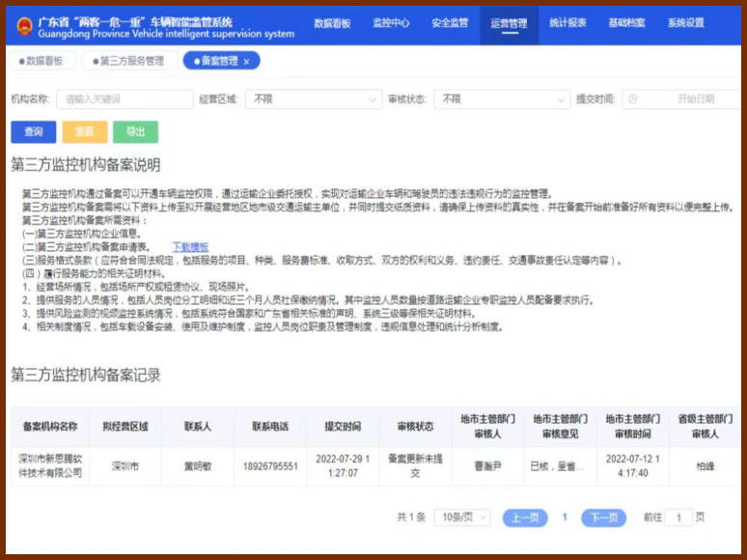The image size is (747, 560).
Task: Click the clock icon in 提交时间 field
Action: pyautogui.click(x=632, y=99)
